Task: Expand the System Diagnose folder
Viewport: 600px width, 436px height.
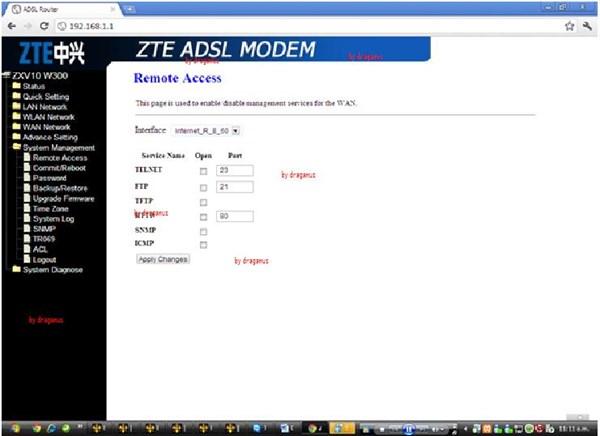Action: coord(52,269)
